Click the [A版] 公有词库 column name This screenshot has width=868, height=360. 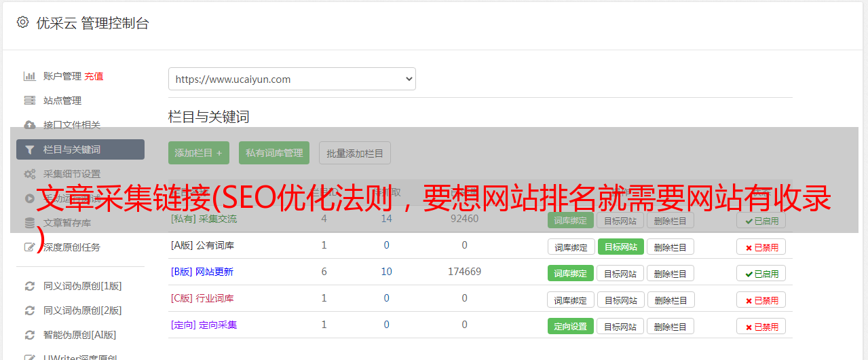pos(202,245)
